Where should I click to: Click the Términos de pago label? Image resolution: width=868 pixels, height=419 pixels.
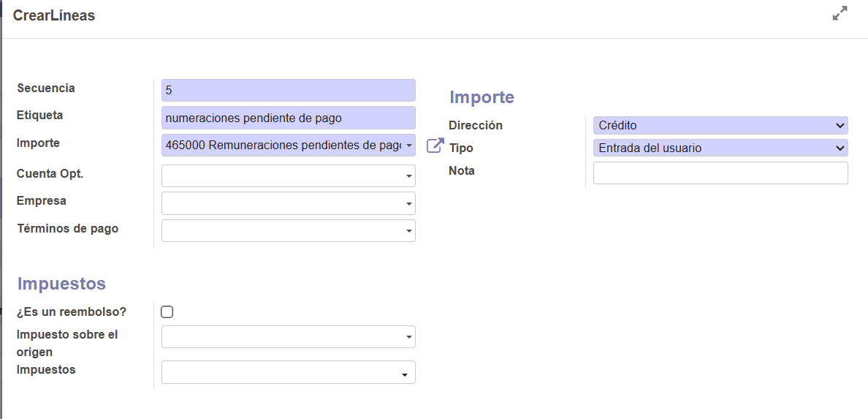coord(67,228)
